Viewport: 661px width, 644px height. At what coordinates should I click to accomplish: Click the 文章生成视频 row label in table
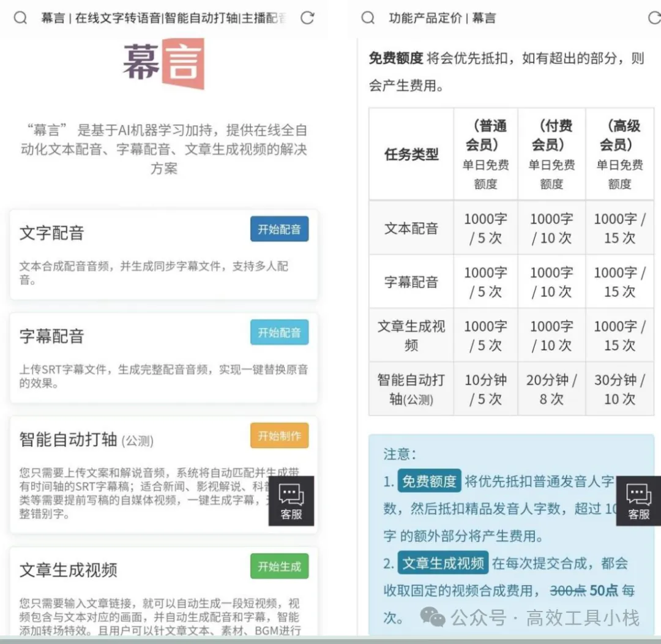411,335
